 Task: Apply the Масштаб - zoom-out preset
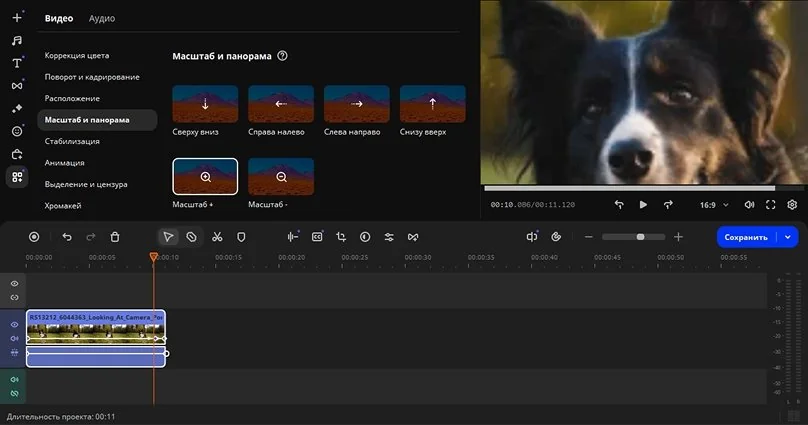281,177
